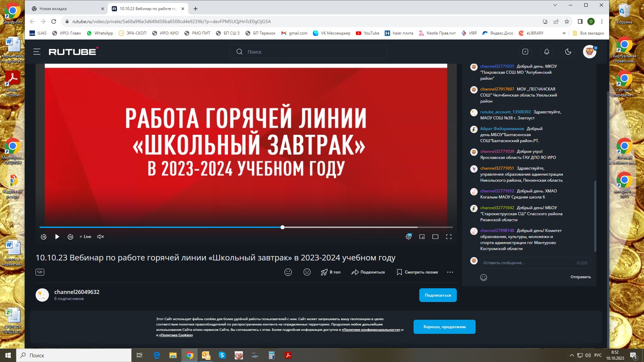Open WhatsApp bookmark

click(x=100, y=33)
